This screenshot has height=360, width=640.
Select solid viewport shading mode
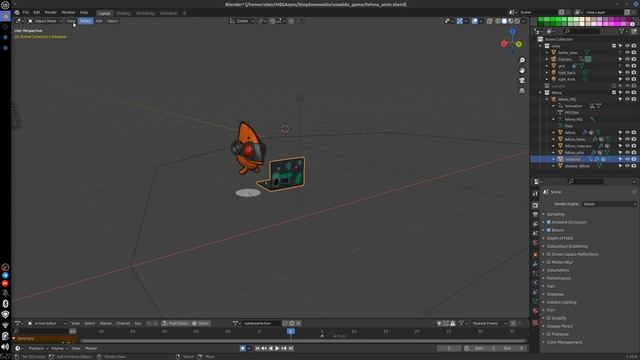tap(504, 21)
